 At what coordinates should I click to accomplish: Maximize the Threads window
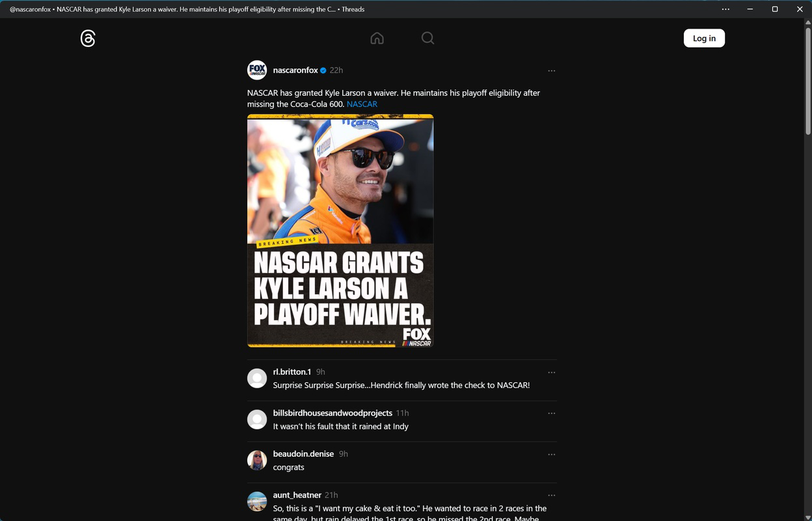tap(775, 9)
